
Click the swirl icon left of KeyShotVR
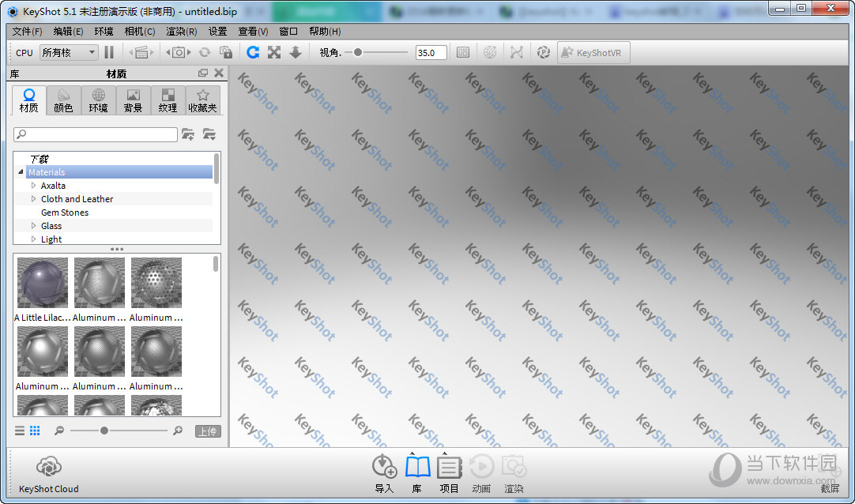tap(543, 52)
